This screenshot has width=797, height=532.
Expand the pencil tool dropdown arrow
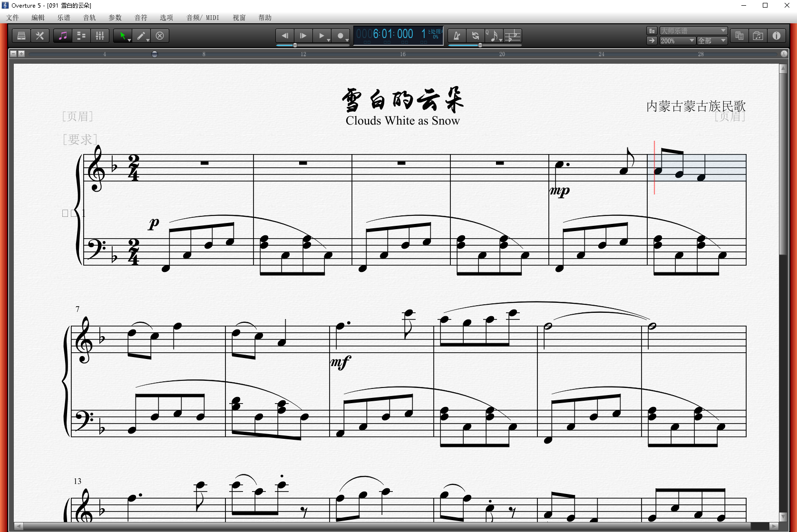148,40
